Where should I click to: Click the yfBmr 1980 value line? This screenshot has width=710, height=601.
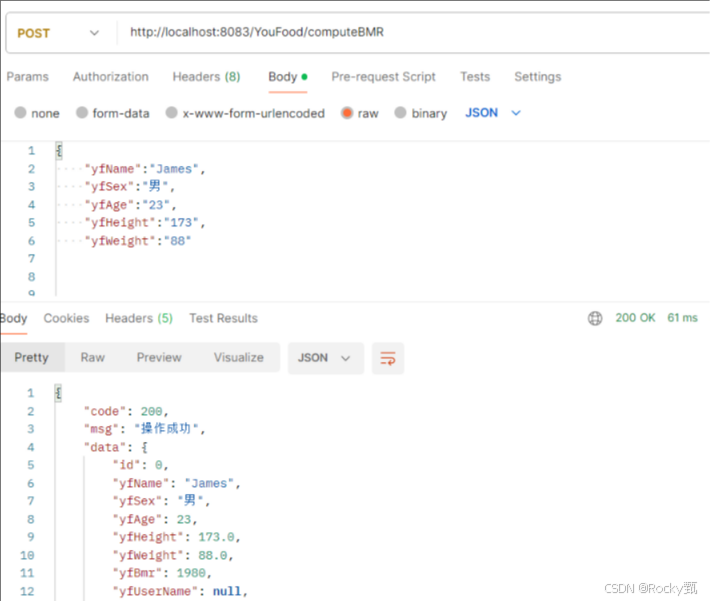click(x=162, y=573)
